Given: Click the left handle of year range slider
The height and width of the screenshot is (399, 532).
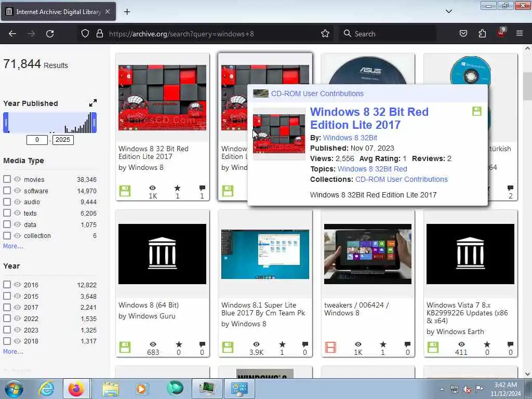Looking at the screenshot, I should point(6,123).
